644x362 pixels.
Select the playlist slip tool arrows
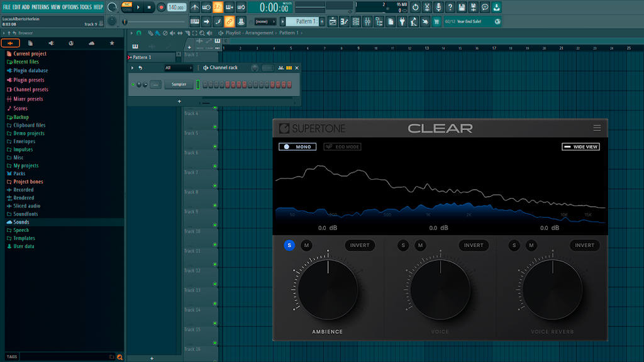pyautogui.click(x=180, y=33)
